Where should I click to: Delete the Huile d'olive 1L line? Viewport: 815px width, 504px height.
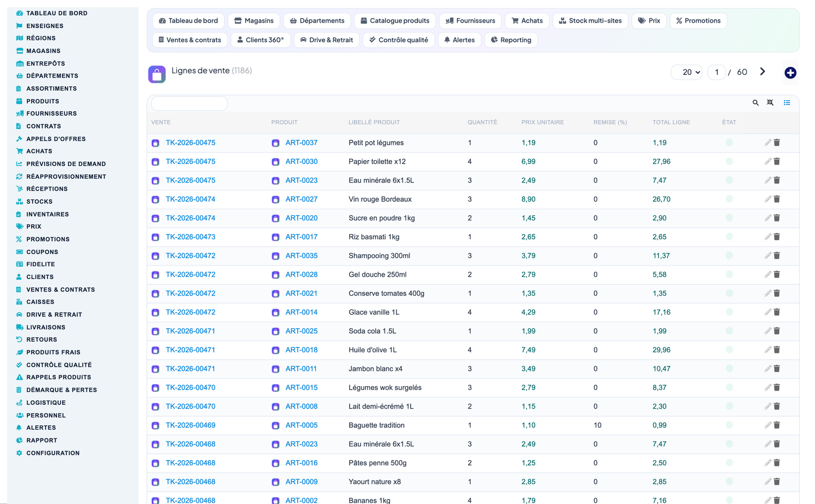(777, 350)
